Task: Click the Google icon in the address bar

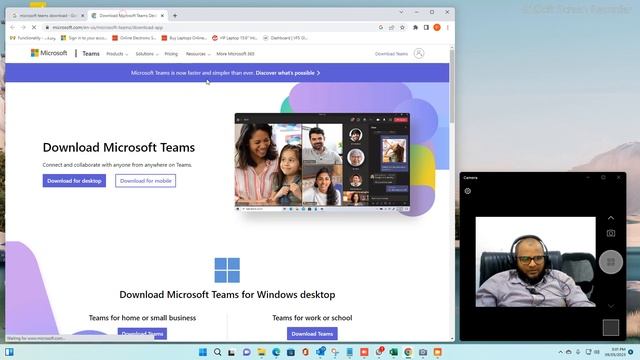Action: [x=381, y=27]
